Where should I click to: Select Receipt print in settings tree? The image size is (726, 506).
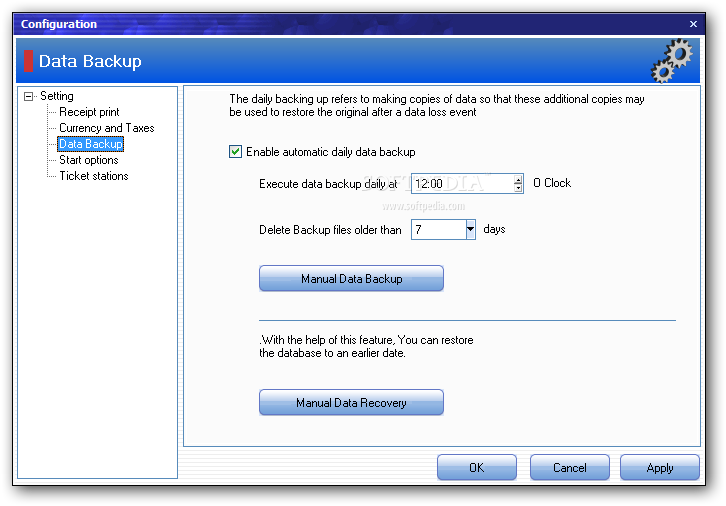[x=89, y=112]
